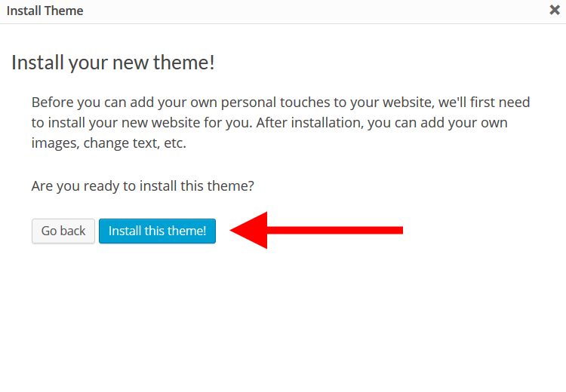The width and height of the screenshot is (566, 392).
Task: Click the red arrow graphic
Action: tap(317, 230)
